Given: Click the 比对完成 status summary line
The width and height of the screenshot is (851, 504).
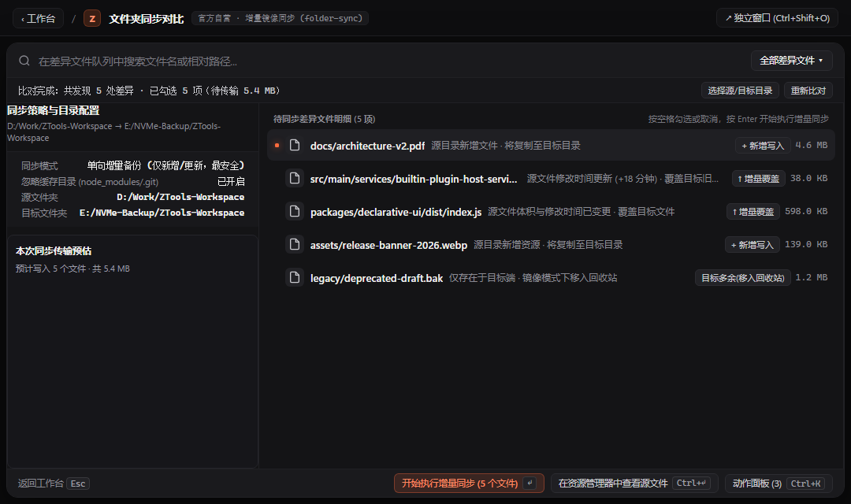Looking at the screenshot, I should click(149, 91).
